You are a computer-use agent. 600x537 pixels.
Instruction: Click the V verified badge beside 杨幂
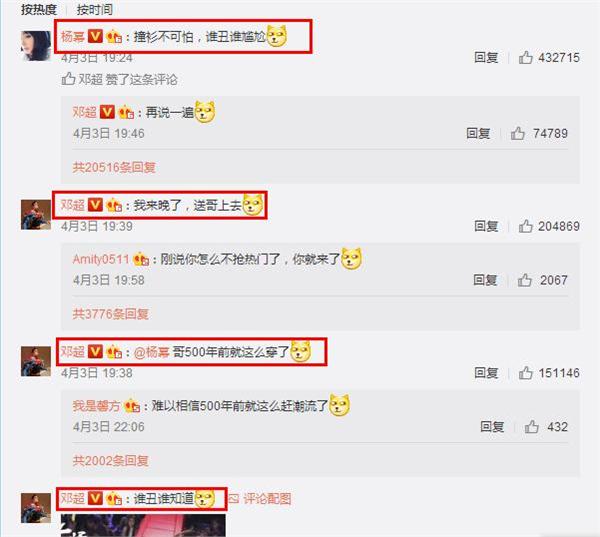click(95, 36)
